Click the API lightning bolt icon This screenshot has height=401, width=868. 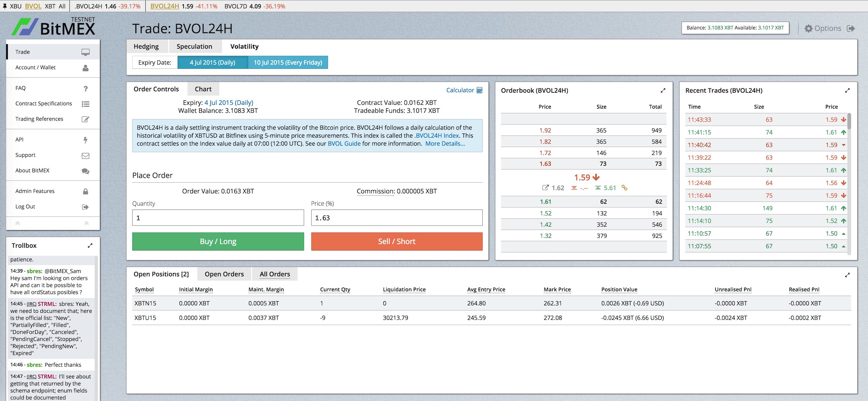click(x=85, y=140)
